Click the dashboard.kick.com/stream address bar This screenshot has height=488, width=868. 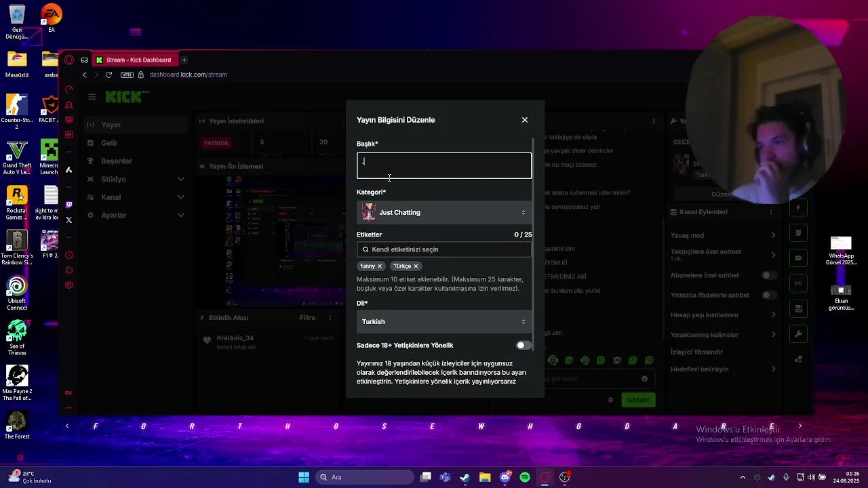[x=189, y=75]
